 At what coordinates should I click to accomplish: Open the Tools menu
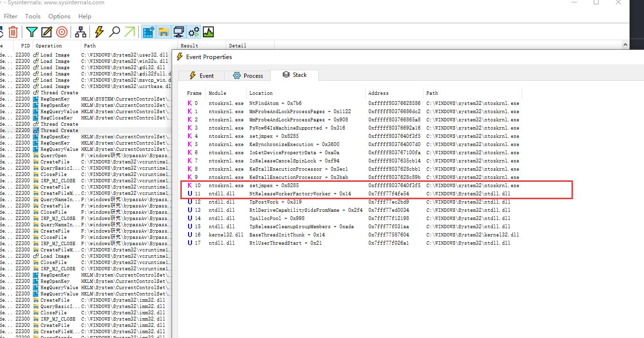pyautogui.click(x=33, y=16)
